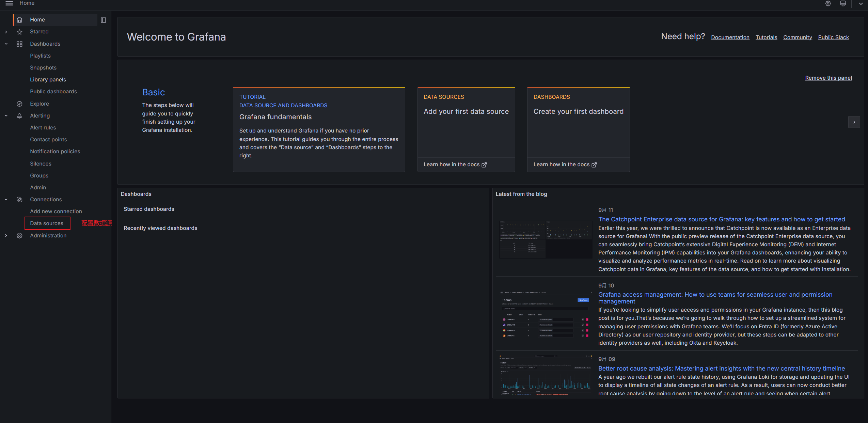Click the Explore compass icon

[x=20, y=104]
